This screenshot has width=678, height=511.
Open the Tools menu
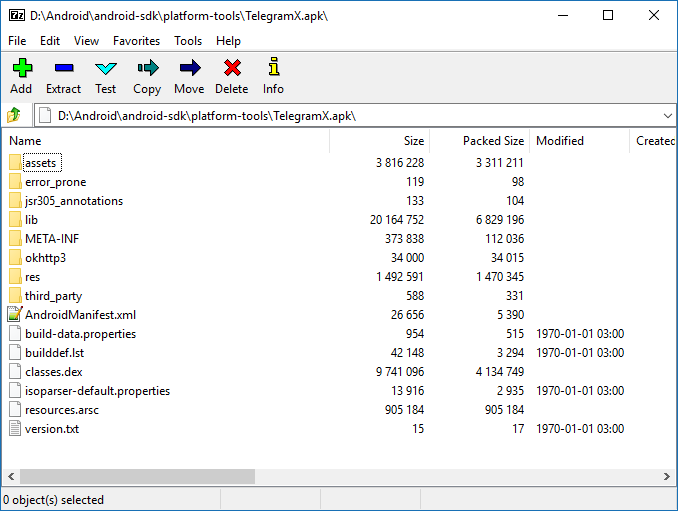point(188,41)
